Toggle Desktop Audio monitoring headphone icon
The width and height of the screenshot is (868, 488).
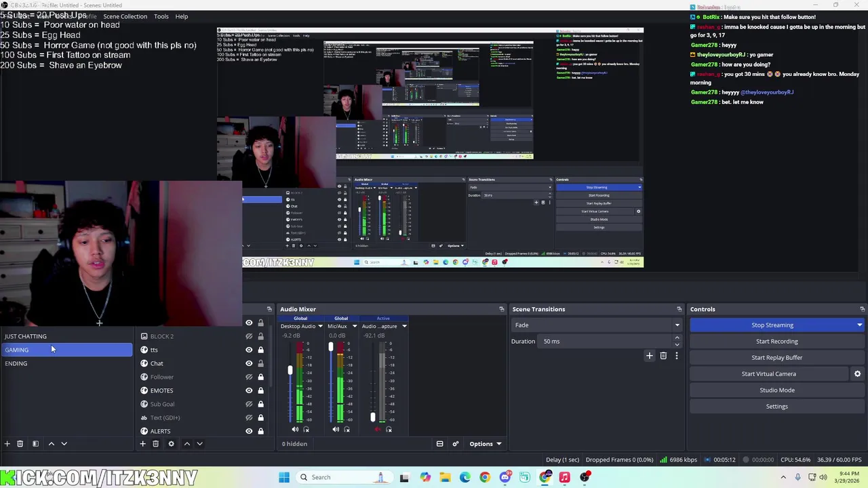click(306, 429)
